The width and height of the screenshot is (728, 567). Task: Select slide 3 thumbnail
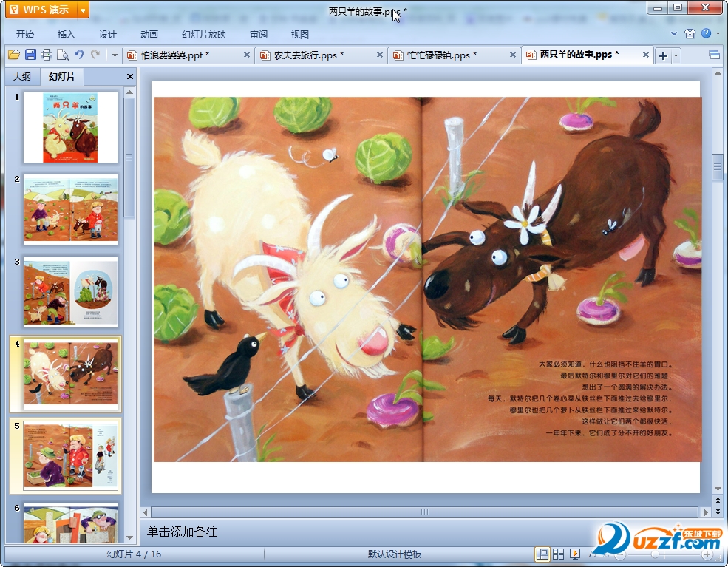tap(70, 292)
